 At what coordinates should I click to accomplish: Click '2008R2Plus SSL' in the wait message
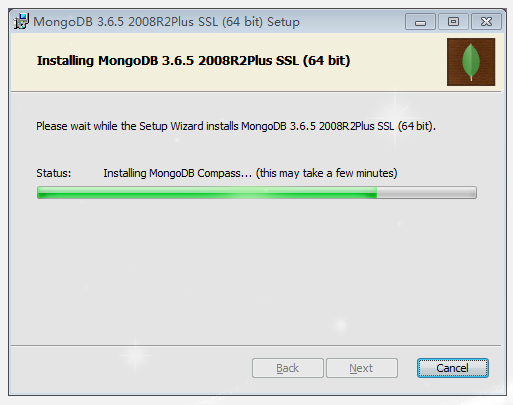[356, 126]
